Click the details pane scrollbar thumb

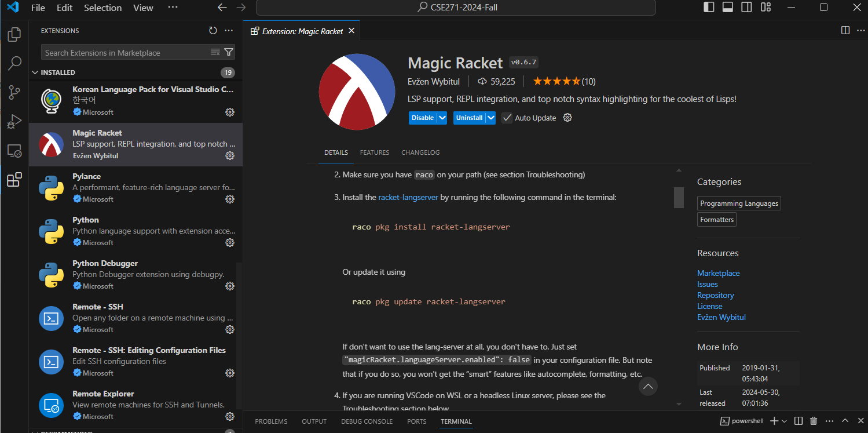679,197
